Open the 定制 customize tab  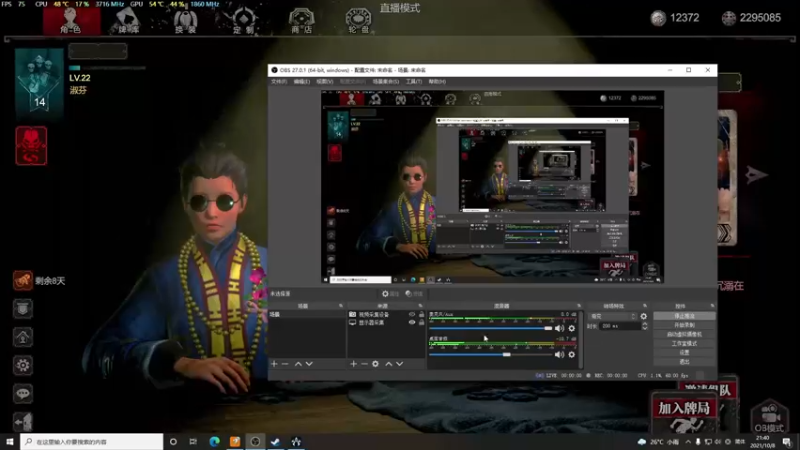coord(243,21)
